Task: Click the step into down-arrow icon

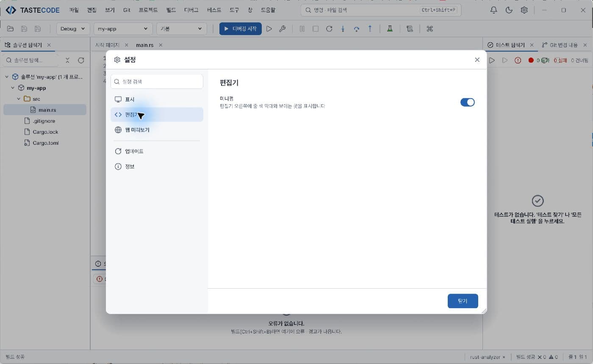Action: point(343,29)
